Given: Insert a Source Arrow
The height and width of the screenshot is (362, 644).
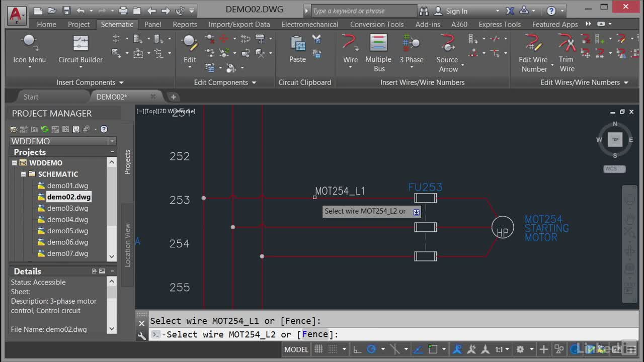Looking at the screenshot, I should click(x=447, y=53).
